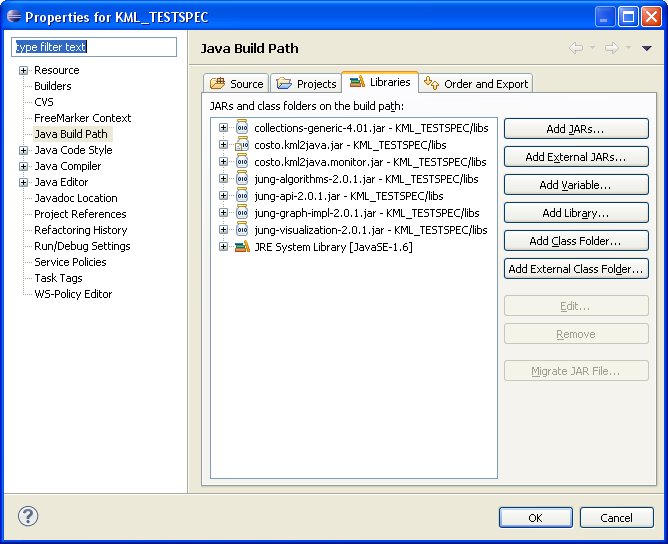Viewport: 668px width, 544px height.
Task: Click the jung-api-2.0.1.jar file icon
Action: tap(242, 196)
